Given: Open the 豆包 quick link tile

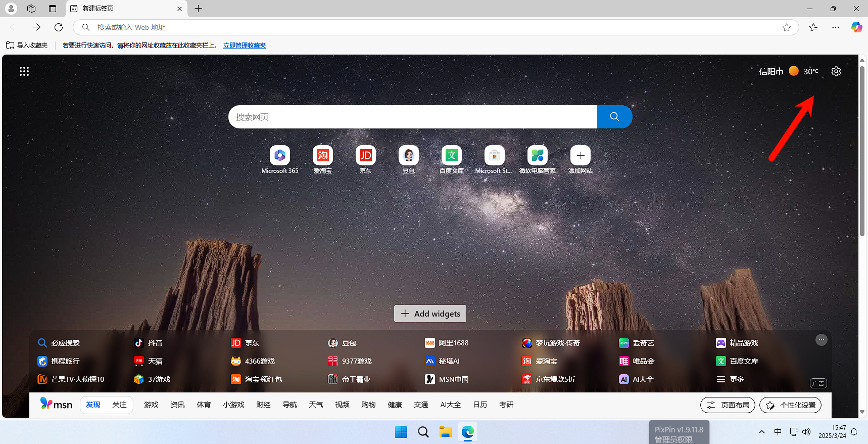Looking at the screenshot, I should pyautogui.click(x=409, y=160).
